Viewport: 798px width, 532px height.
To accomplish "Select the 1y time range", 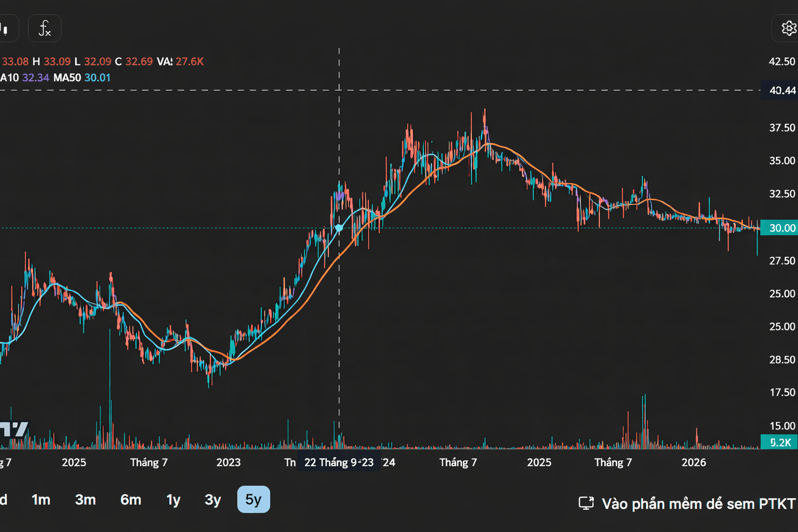I will tap(173, 499).
